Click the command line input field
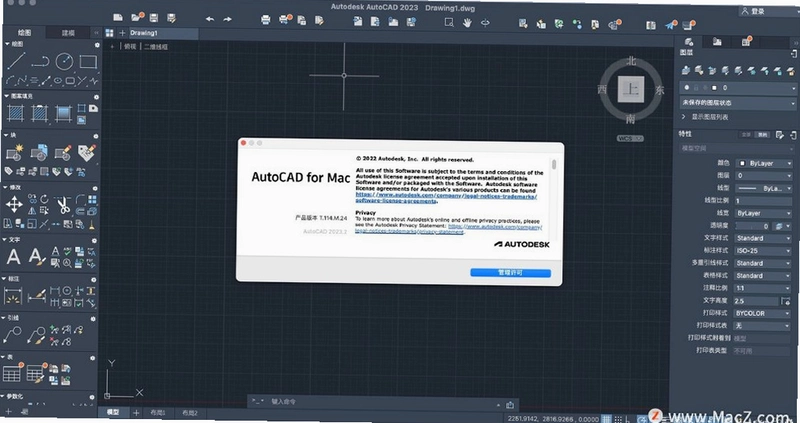800x423 pixels. coord(384,402)
